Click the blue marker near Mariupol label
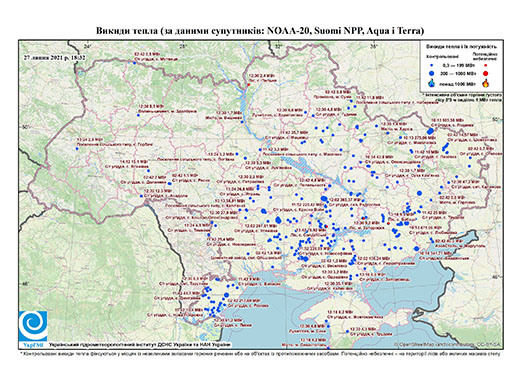Image resolution: width=520 pixels, height=368 pixels. coord(433,241)
